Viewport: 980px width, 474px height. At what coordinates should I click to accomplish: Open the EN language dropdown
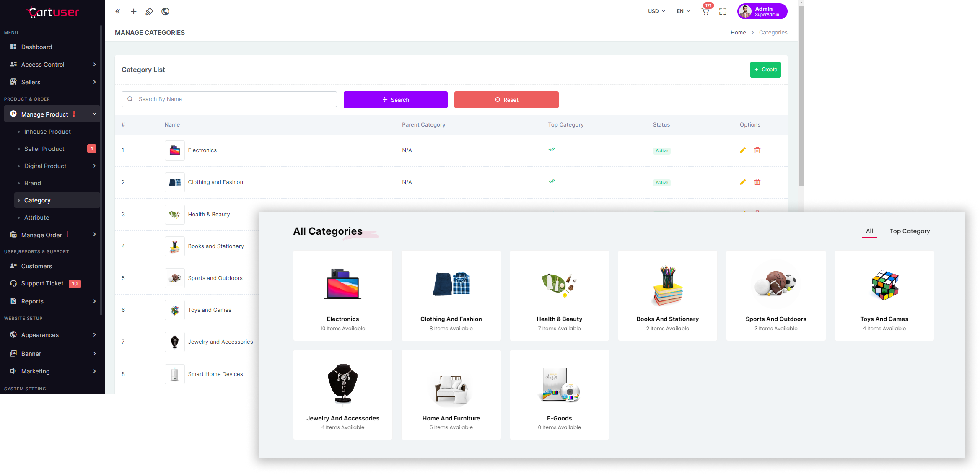[683, 11]
